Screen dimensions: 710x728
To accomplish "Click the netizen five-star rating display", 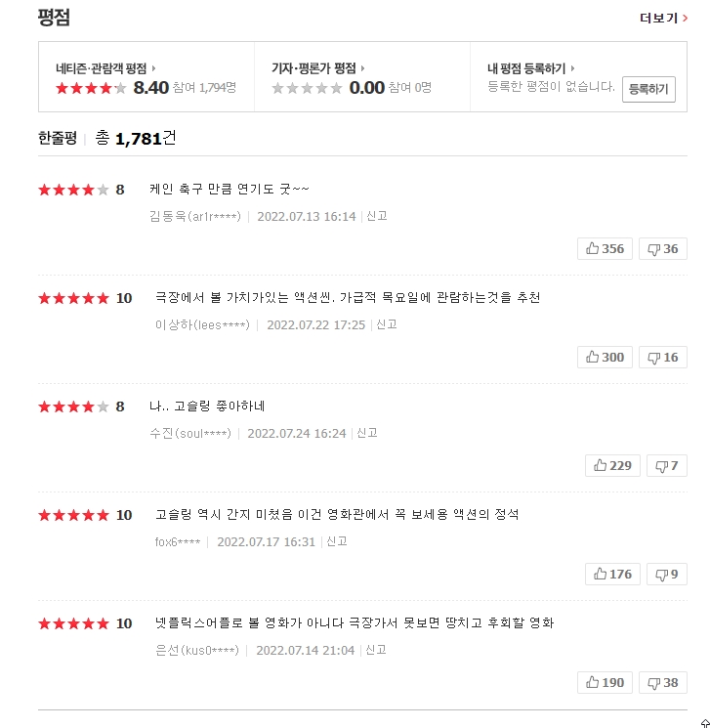I will pos(91,88).
